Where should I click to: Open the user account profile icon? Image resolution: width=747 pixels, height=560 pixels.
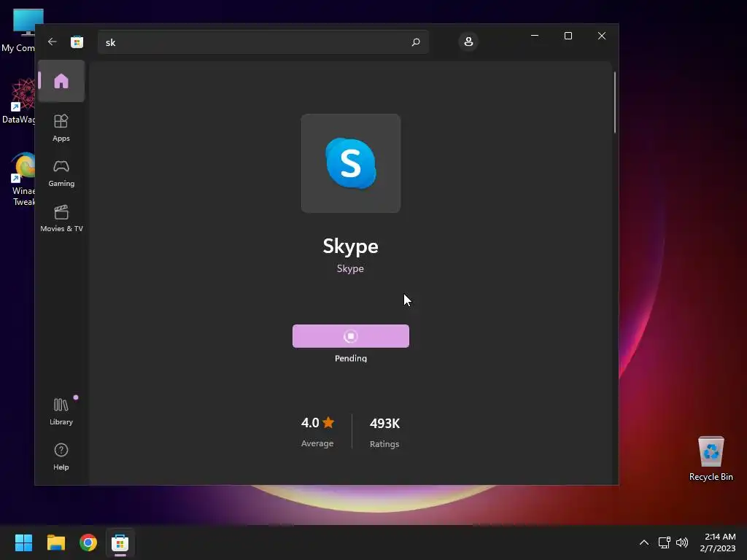468,42
